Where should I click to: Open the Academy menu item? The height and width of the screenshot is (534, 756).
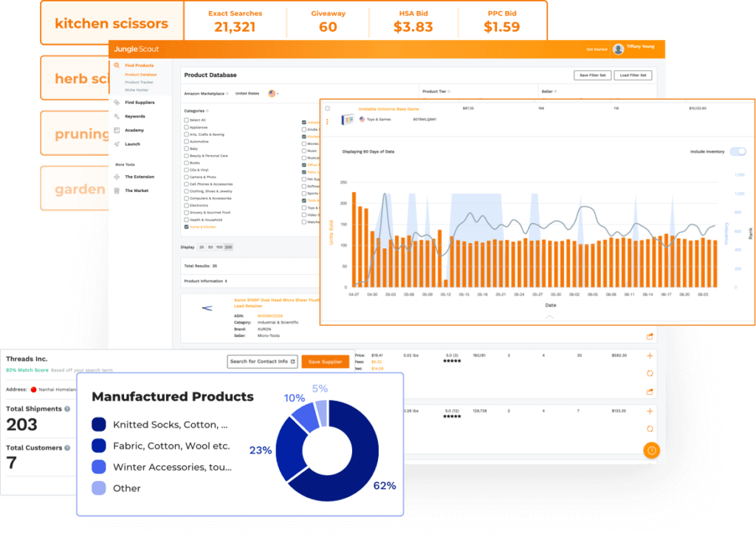134,130
